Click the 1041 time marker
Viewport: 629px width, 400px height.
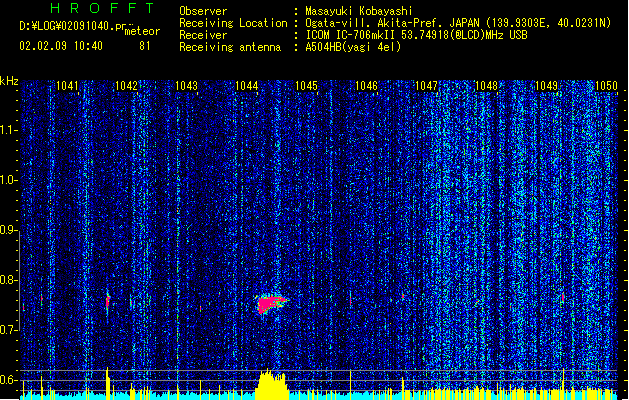pyautogui.click(x=67, y=86)
